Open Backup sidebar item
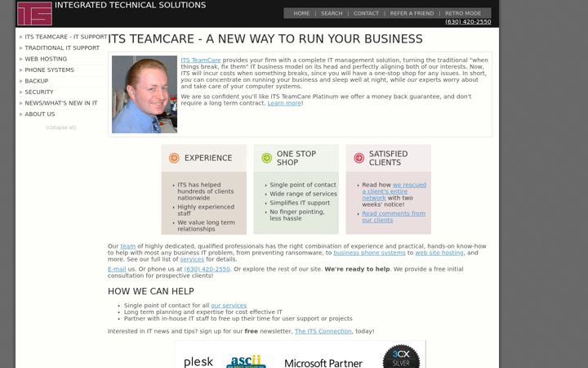This screenshot has width=588, height=368. click(x=37, y=81)
